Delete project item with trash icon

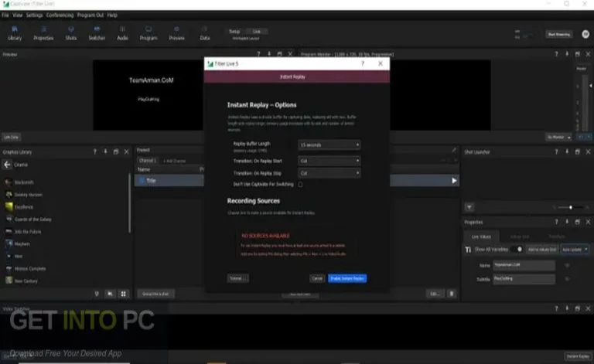[x=452, y=294]
